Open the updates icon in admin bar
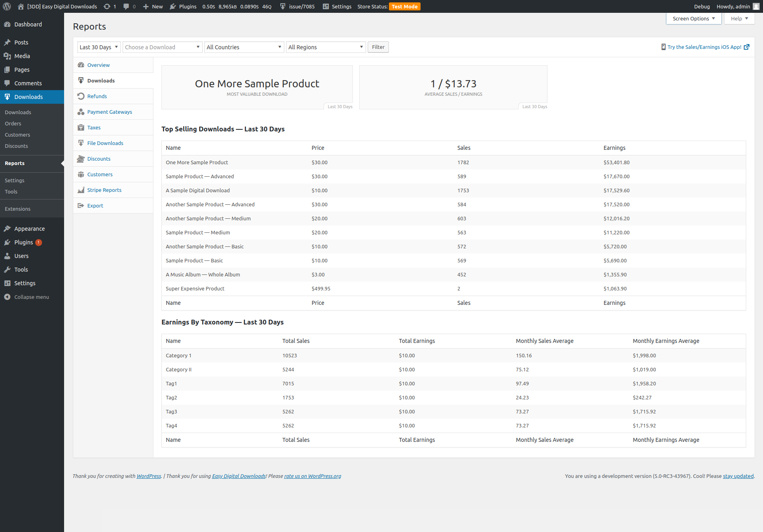The width and height of the screenshot is (763, 532). pos(107,6)
